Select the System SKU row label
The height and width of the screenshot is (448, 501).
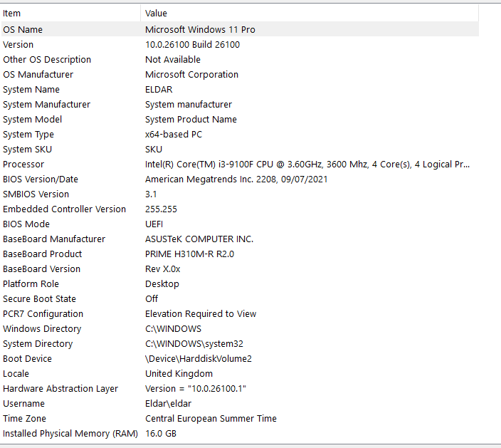click(28, 150)
